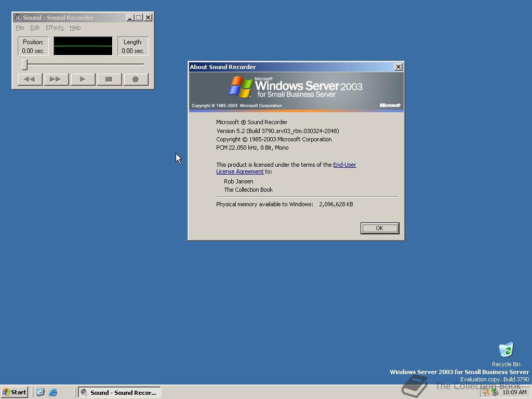Click the network connection tray icon
Screen dimensions: 532x399
pos(495,393)
